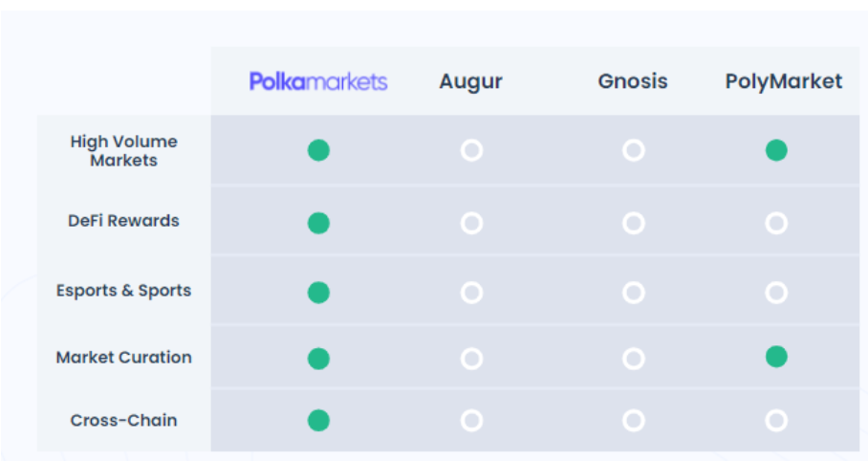Click PolyMarket High Volume Markets green dot

776,150
